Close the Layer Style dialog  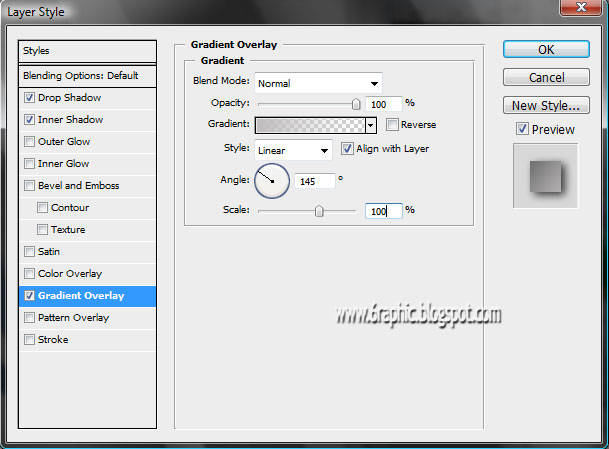pos(581,7)
